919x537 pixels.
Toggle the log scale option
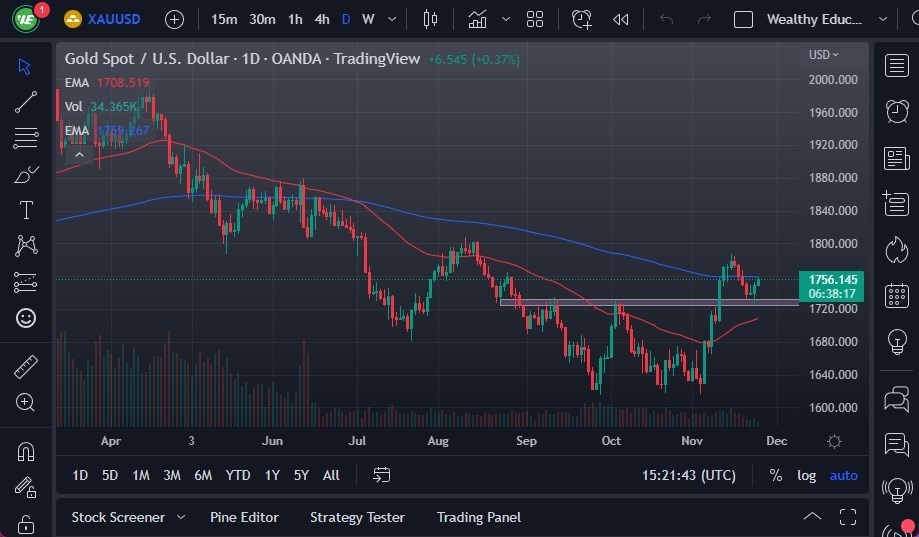806,475
